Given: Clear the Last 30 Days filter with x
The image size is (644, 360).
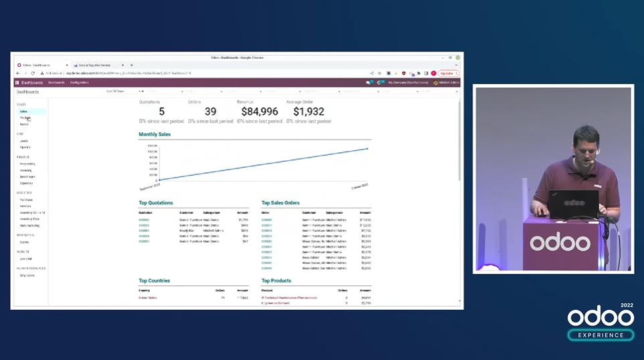Looking at the screenshot, I should click(142, 91).
